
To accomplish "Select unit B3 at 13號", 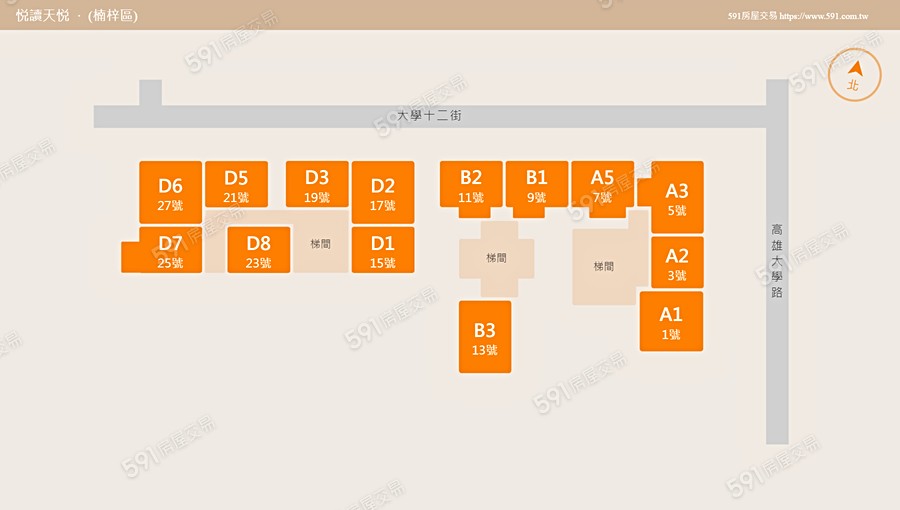I will click(485, 338).
